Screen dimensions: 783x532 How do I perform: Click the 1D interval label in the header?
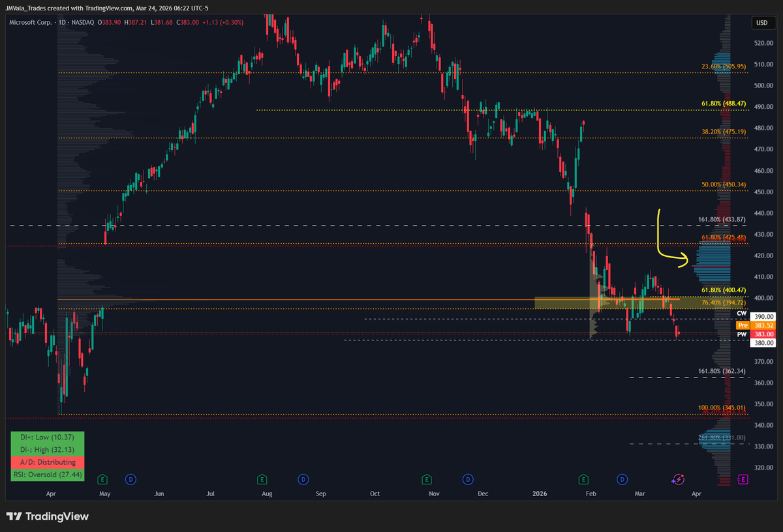coord(61,23)
